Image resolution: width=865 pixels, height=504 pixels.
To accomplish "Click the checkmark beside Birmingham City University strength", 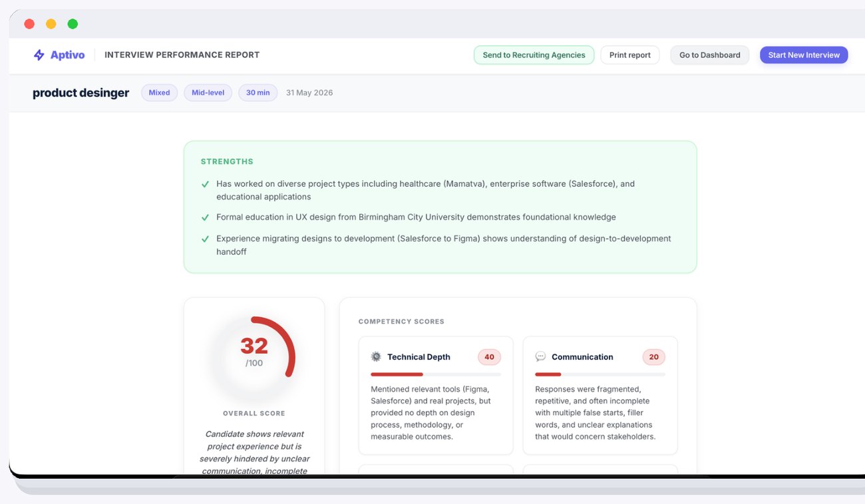I will pos(205,217).
